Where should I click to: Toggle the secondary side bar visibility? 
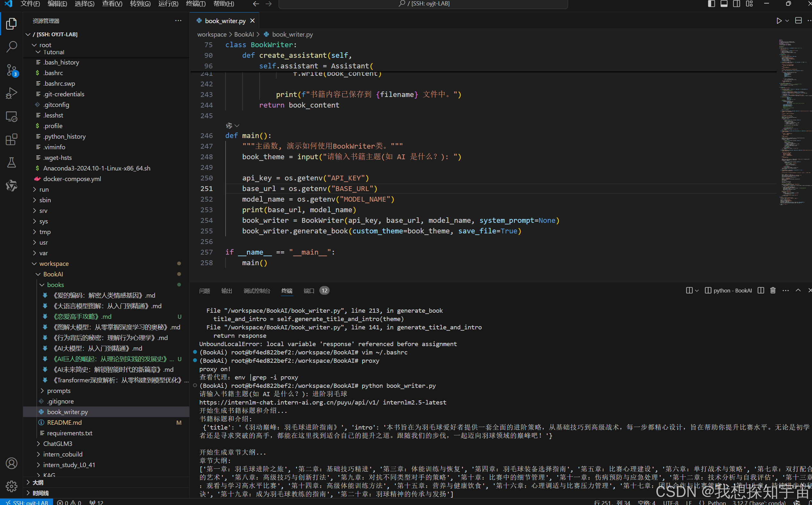(737, 4)
